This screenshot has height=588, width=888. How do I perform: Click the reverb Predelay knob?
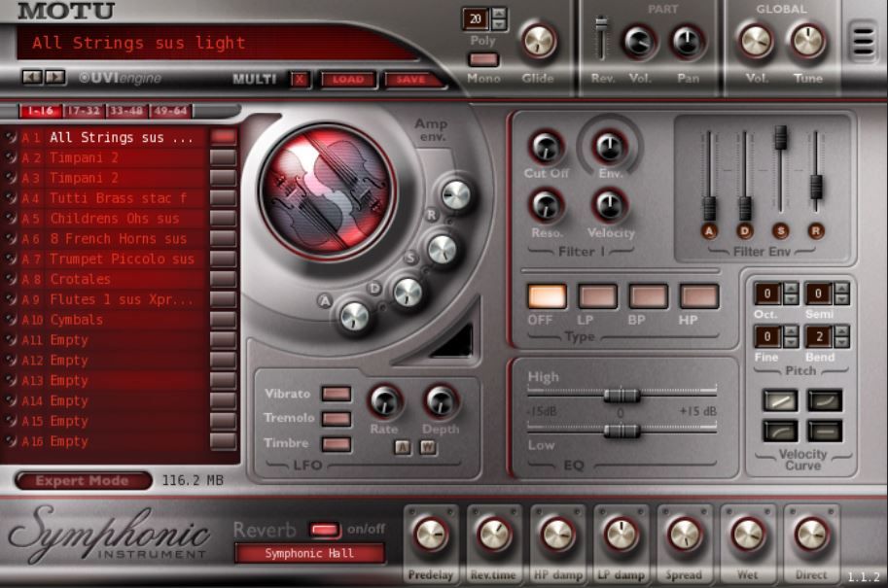click(x=431, y=535)
